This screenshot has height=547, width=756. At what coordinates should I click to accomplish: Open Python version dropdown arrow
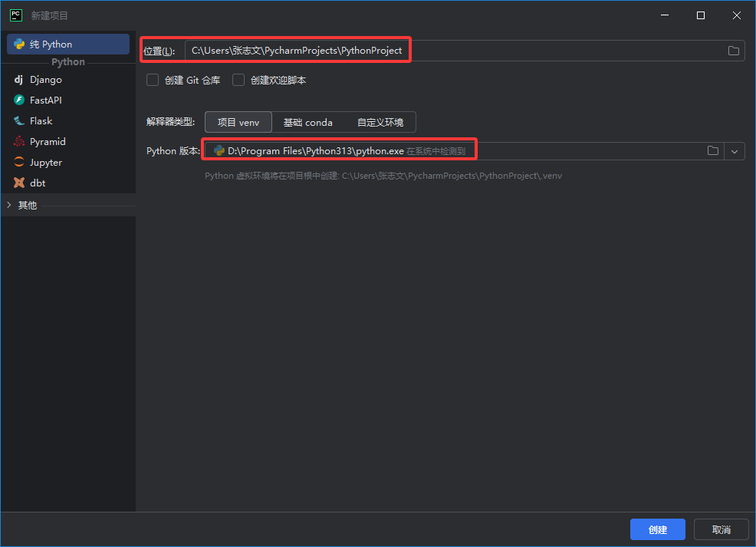coord(735,151)
